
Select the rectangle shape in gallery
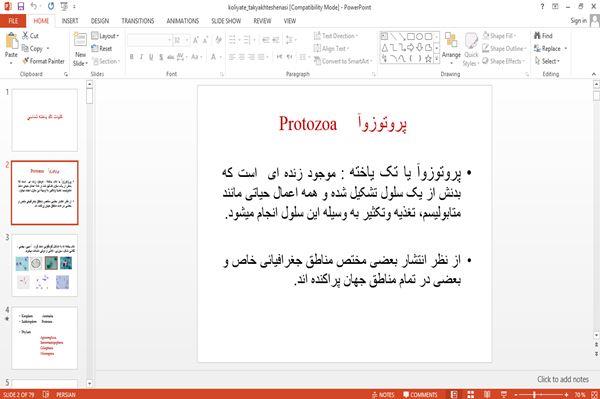tap(411, 37)
